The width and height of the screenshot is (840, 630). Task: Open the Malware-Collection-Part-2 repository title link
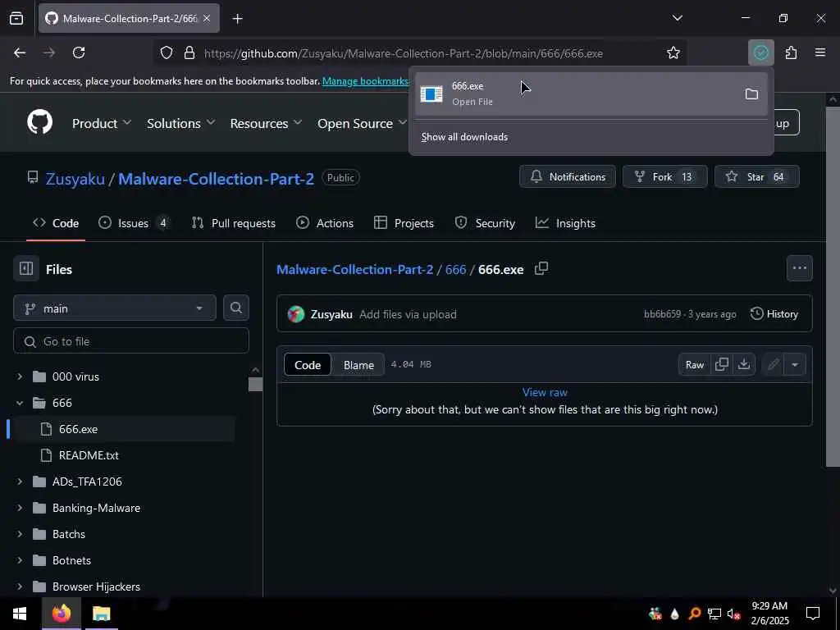(x=216, y=178)
